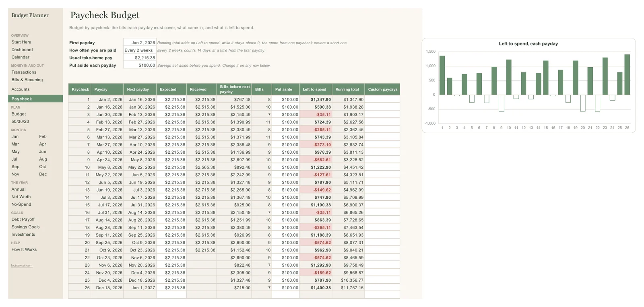Open the Investments sheet
Screen dimensions: 644x307
(23, 235)
